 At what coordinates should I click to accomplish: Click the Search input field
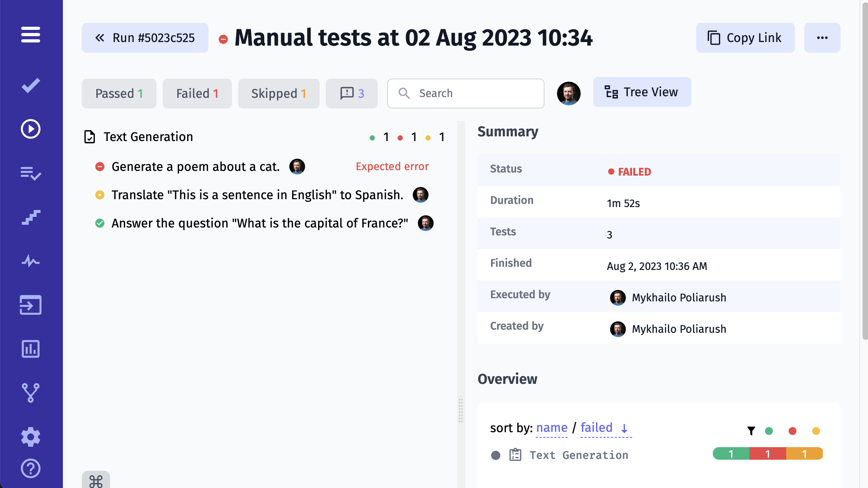465,93
